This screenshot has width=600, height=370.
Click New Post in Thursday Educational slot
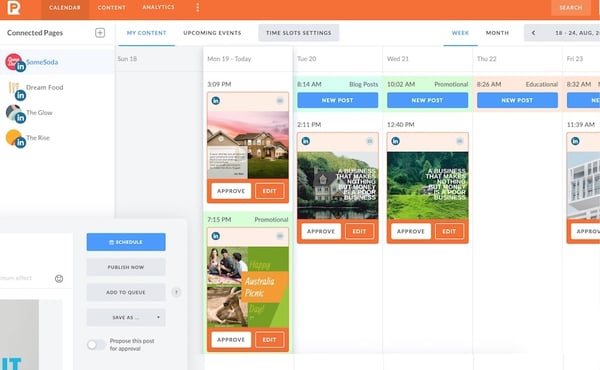(517, 100)
